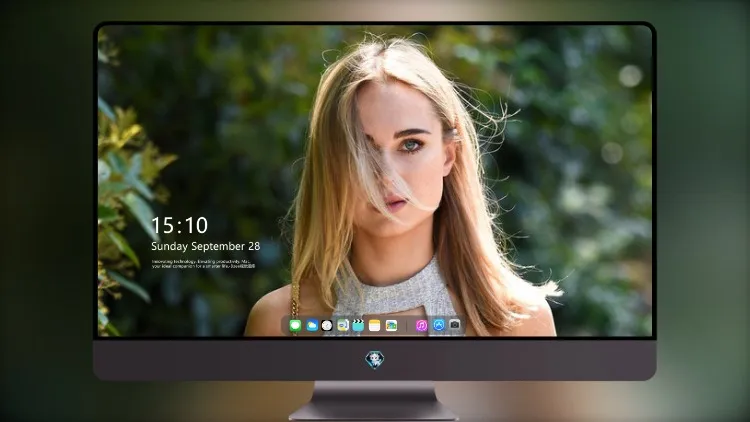Launch the Videos clapperboard app
The image size is (750, 422).
(x=358, y=325)
